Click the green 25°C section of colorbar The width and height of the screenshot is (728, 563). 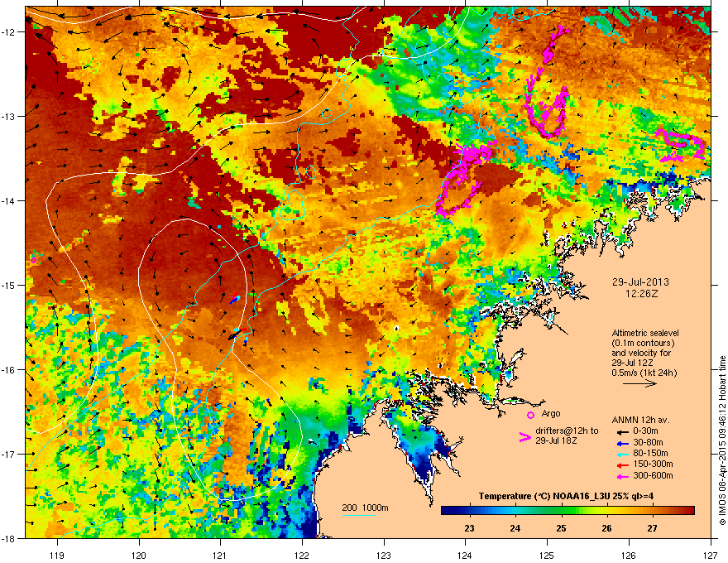pos(562,511)
